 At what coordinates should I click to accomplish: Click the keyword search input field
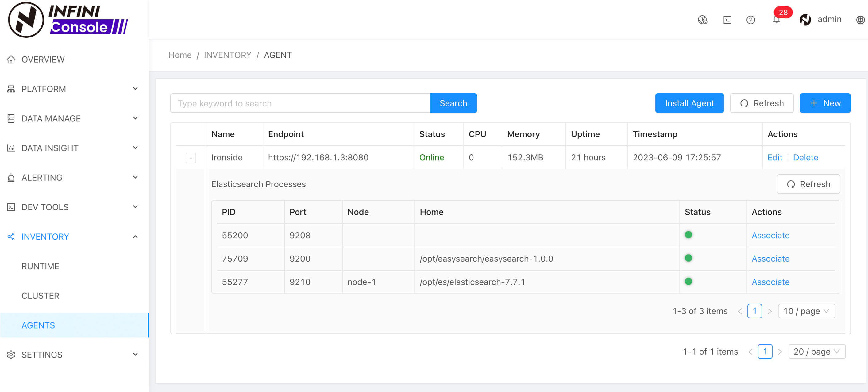coord(299,103)
